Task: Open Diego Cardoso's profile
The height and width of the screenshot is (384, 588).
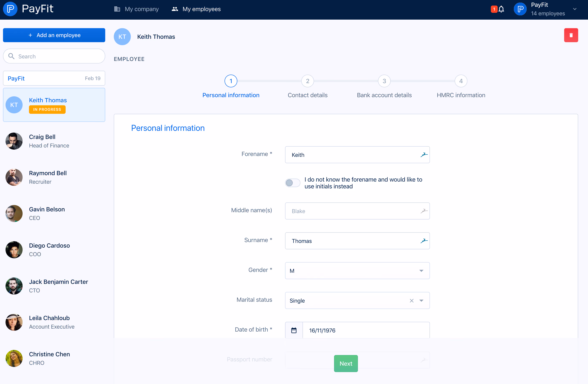Action: pyautogui.click(x=54, y=250)
